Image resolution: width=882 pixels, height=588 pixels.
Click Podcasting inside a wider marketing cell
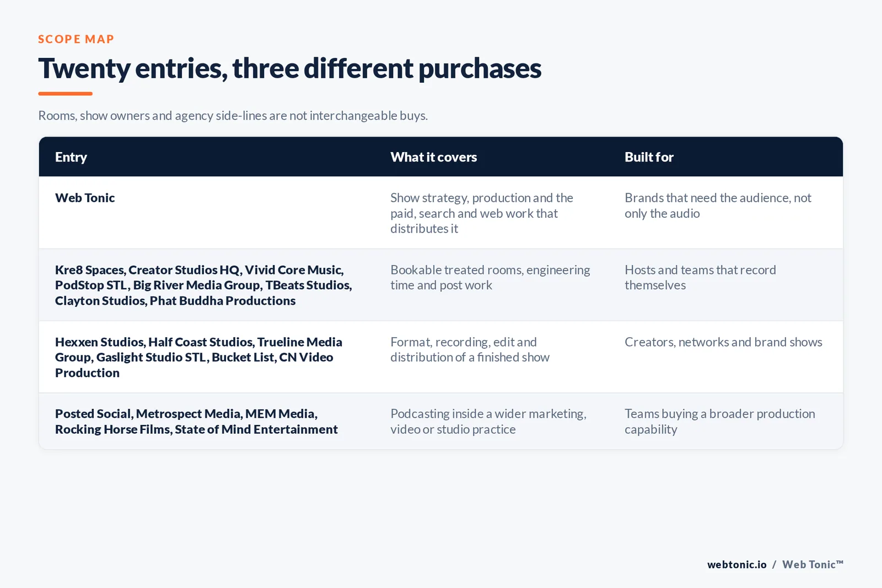pyautogui.click(x=488, y=422)
